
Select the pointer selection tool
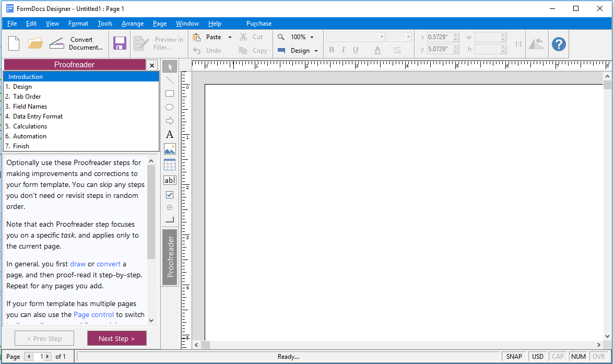pyautogui.click(x=170, y=67)
